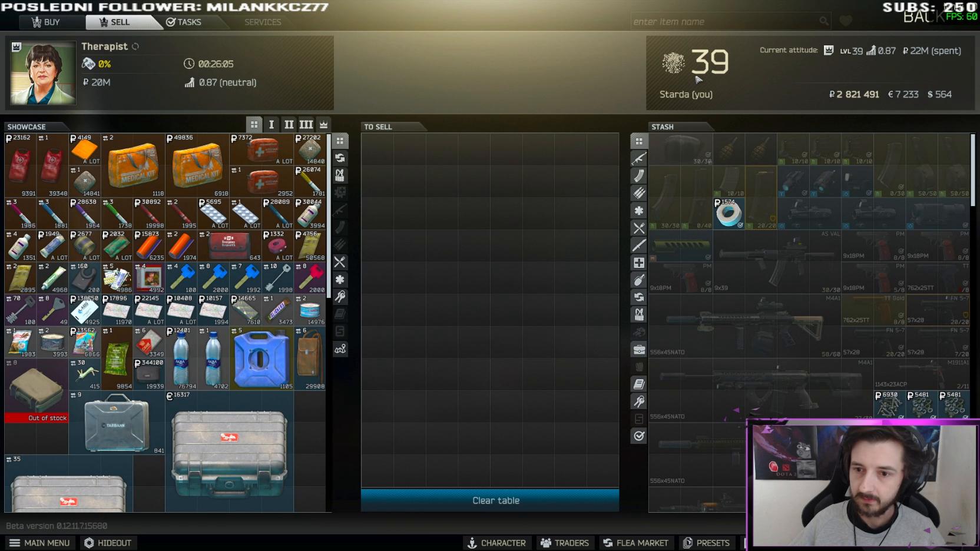Select the tape roll priced 1574 in stash
The height and width of the screenshot is (551, 980).
tap(729, 214)
